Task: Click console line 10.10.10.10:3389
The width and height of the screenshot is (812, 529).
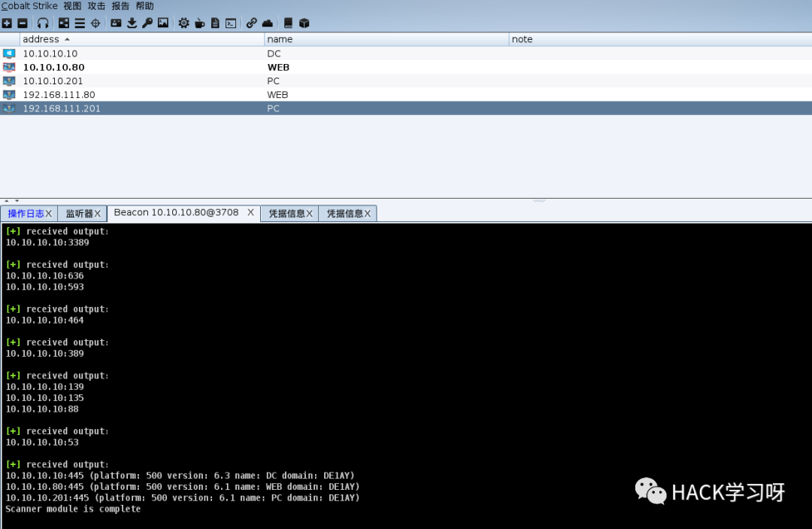Action: click(47, 242)
